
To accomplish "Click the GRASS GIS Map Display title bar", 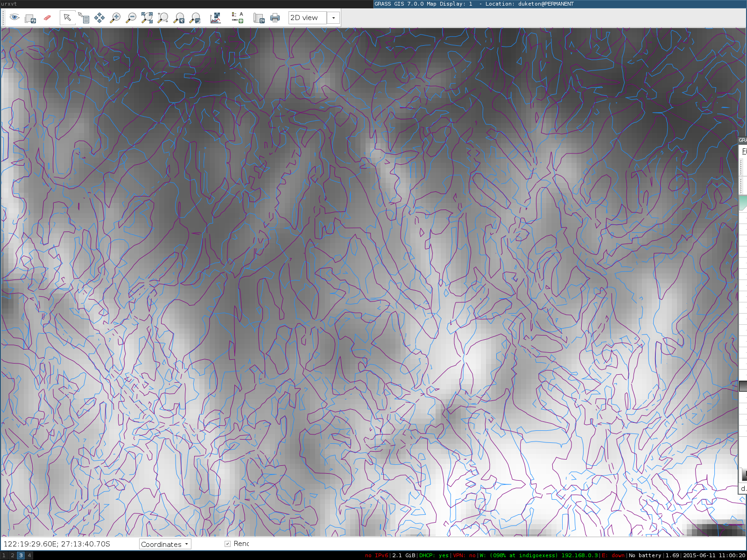I will (x=560, y=4).
